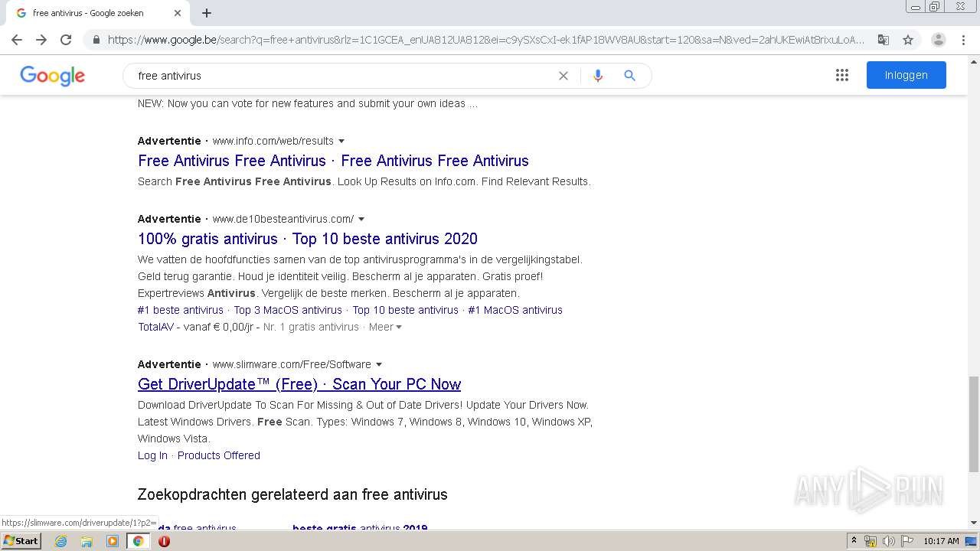
Task: Open the 'Log In' sitelink
Action: pyautogui.click(x=152, y=455)
